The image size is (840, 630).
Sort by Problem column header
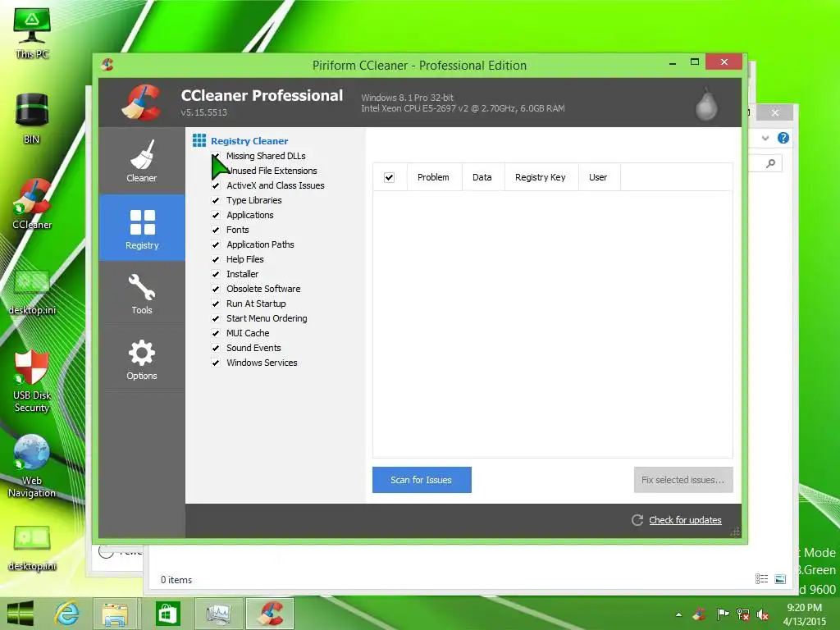tap(433, 177)
